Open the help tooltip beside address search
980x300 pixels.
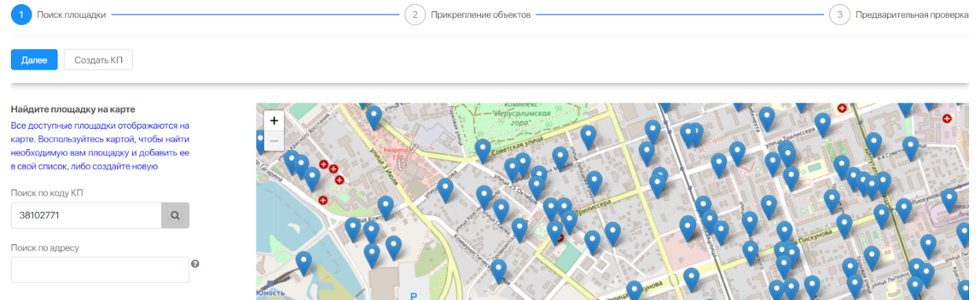195,264
